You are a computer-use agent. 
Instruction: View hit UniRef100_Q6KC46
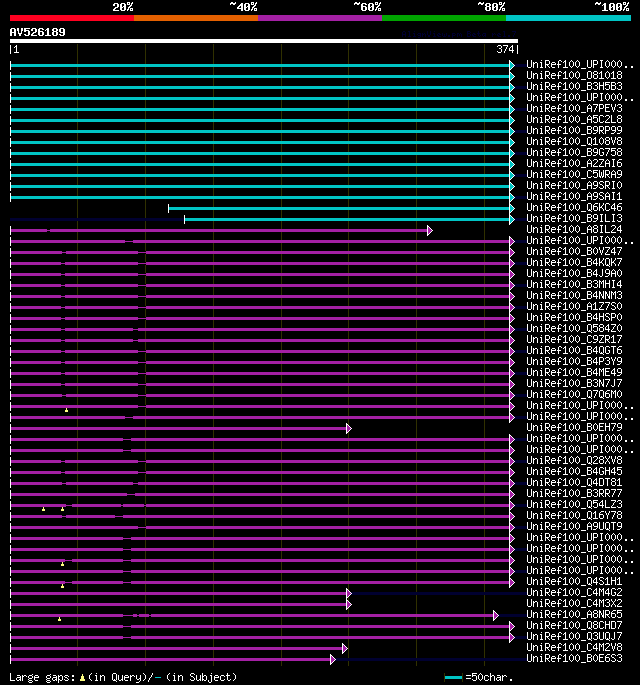pos(574,208)
